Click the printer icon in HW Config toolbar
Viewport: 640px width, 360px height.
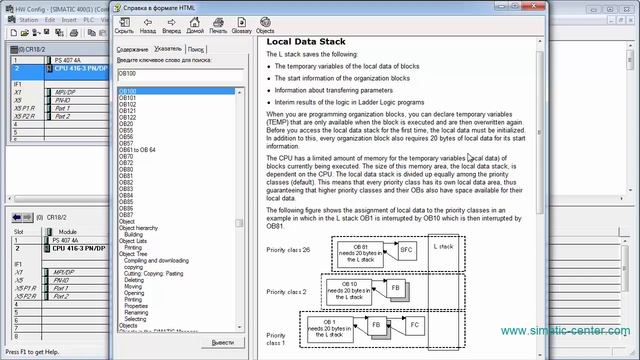click(x=74, y=33)
